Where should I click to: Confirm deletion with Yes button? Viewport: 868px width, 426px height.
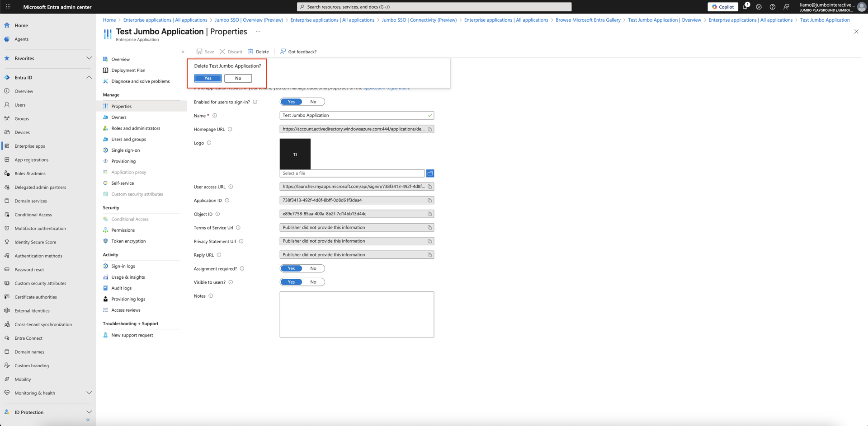pyautogui.click(x=208, y=78)
